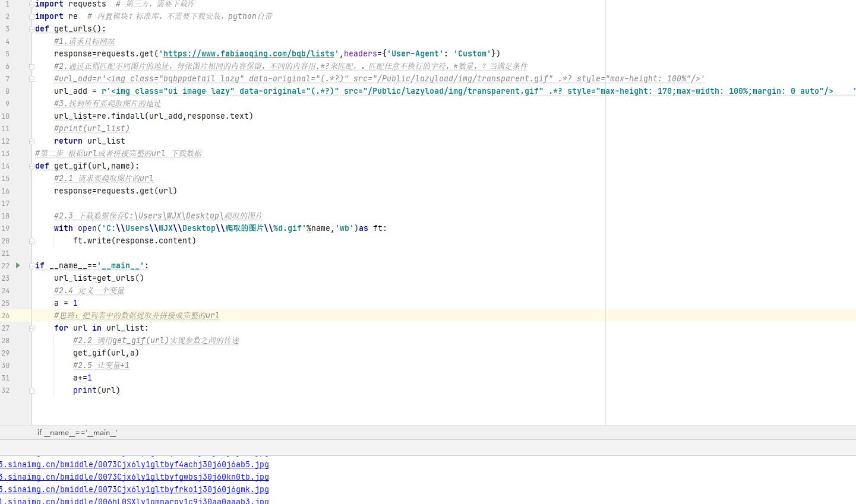Click the 'def get_urls():' definition
Screen dimensions: 856x504
[71, 28]
